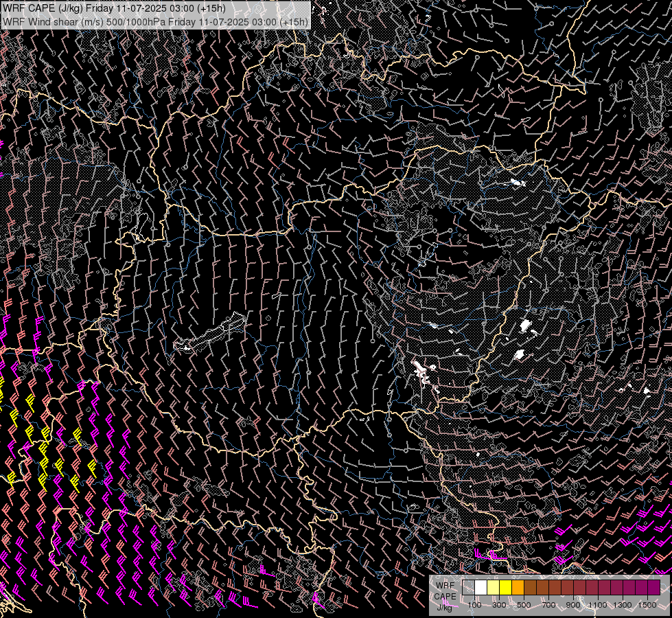
Task: Click the legend label 500
Action: 524,605
